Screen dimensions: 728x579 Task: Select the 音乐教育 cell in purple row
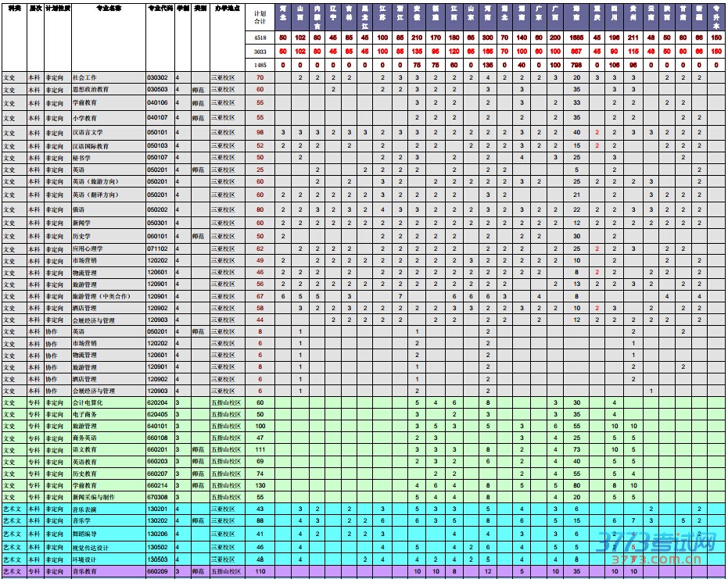84,572
